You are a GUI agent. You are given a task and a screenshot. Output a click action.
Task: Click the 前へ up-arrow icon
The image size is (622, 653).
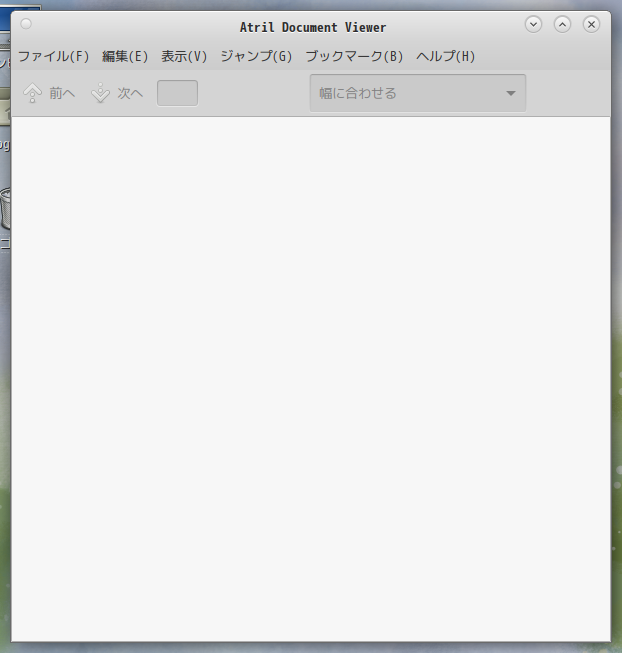[32, 93]
